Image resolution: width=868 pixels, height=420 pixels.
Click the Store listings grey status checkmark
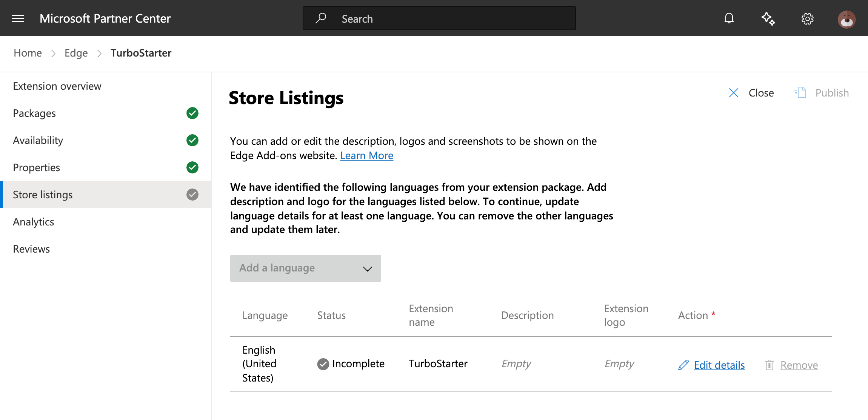click(192, 195)
